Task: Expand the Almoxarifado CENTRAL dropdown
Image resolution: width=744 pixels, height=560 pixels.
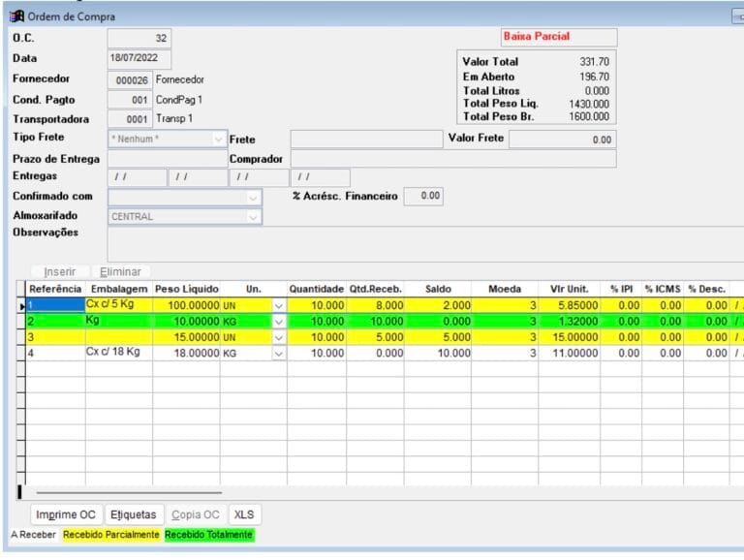Action: click(253, 217)
